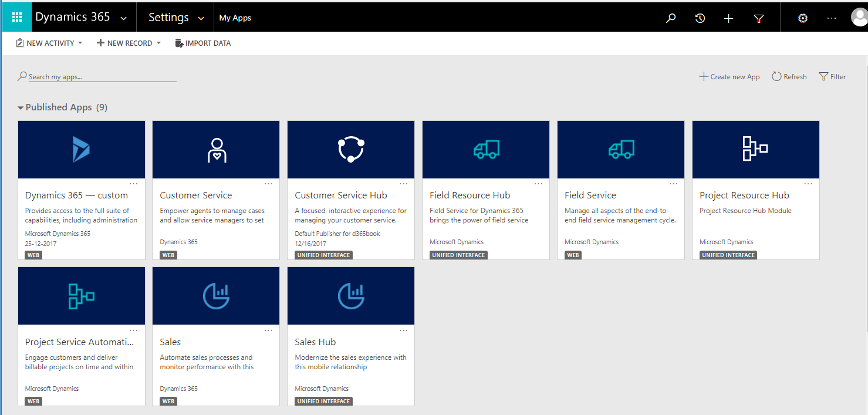Screen dimensions: 868x415
Task: Open more options on Project Service Automation tile
Action: tap(134, 330)
